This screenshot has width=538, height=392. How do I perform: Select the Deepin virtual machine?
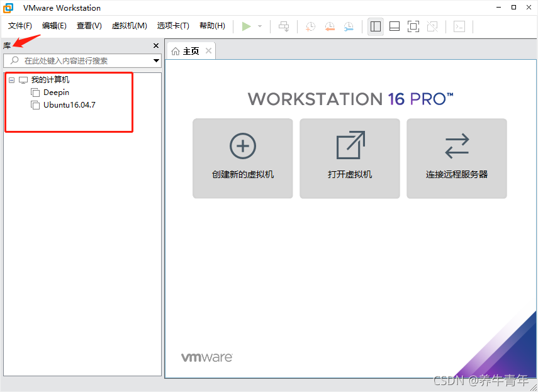coord(56,92)
